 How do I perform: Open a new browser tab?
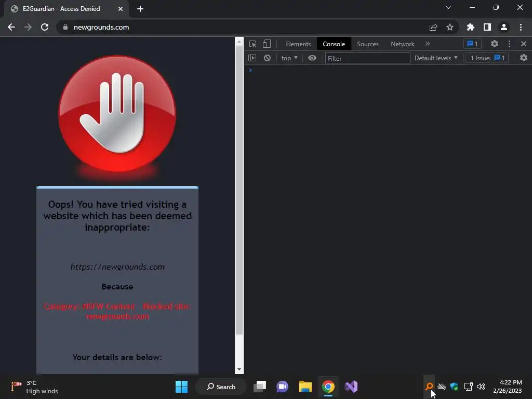click(140, 9)
